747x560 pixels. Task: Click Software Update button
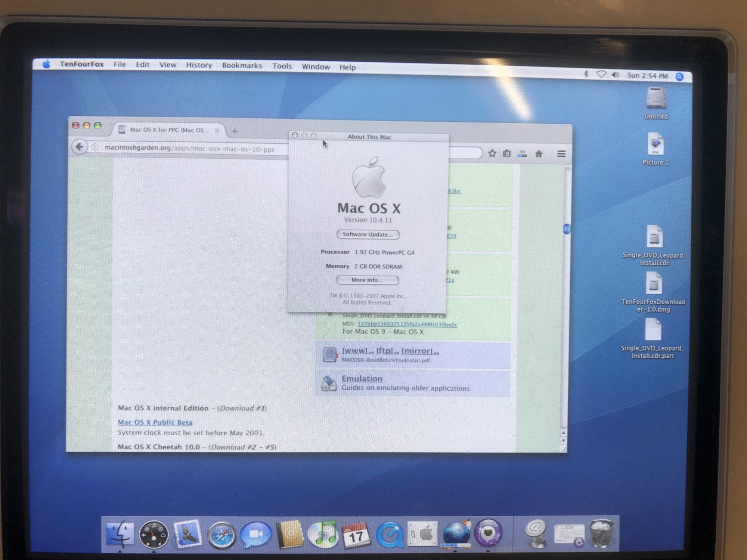coord(368,234)
